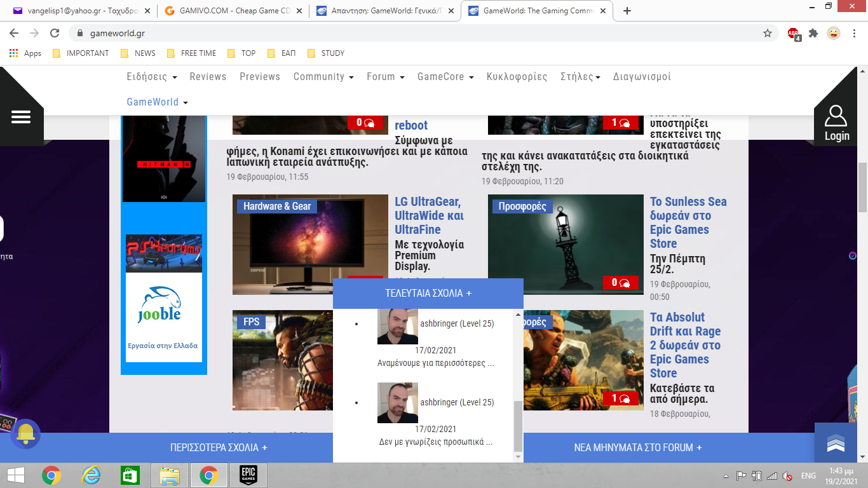Open the Διαγωνισμοί menu item
The image size is (868, 488).
642,77
